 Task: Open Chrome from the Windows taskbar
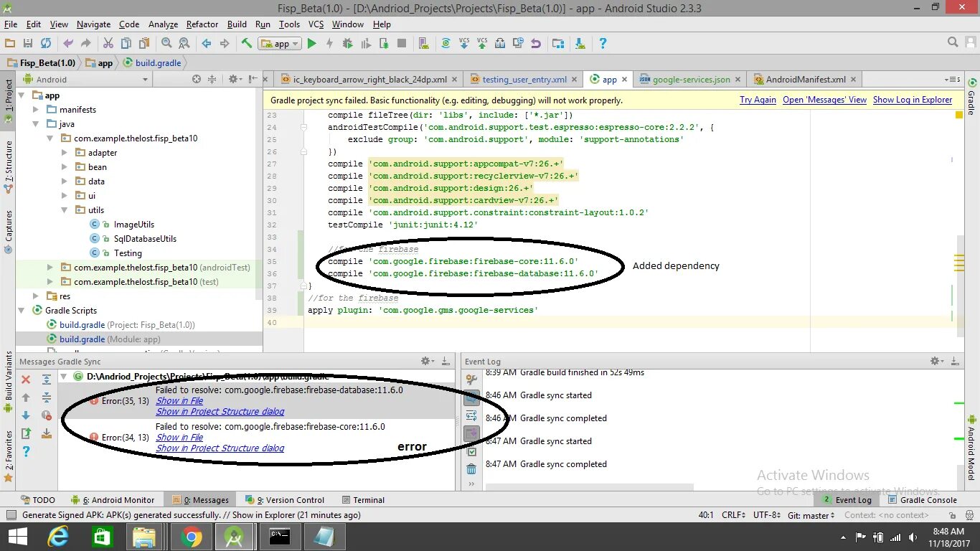(x=191, y=537)
